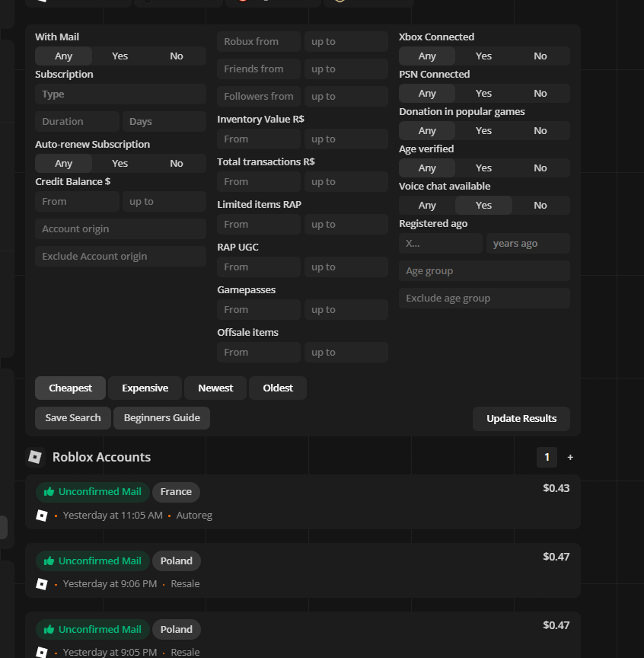Open the $0.43 France account listing
644x658 pixels.
pyautogui.click(x=303, y=502)
